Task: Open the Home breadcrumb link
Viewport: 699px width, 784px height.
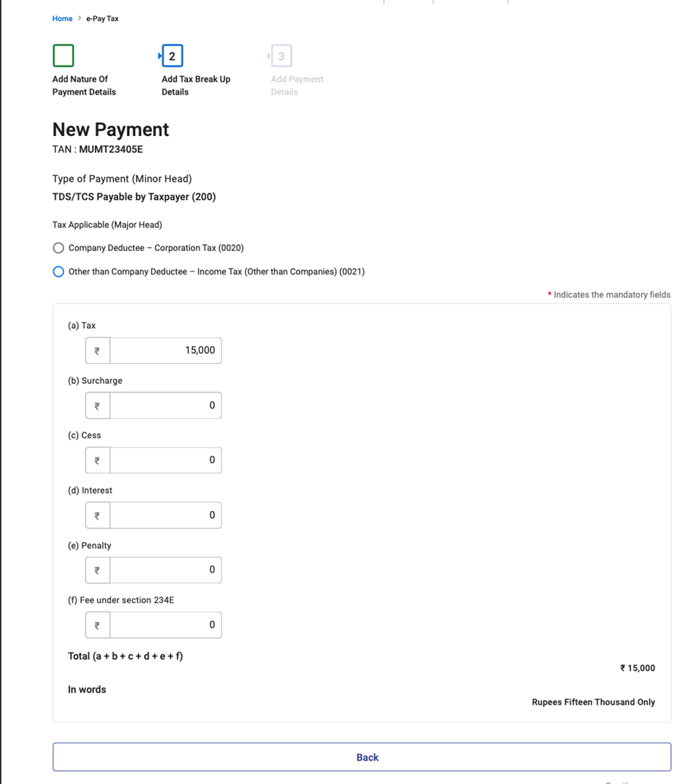Action: point(63,18)
